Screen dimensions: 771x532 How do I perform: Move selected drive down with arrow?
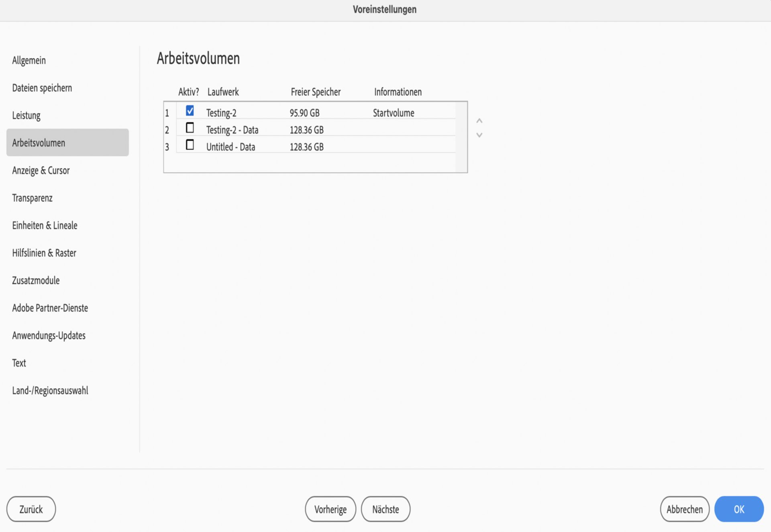[x=479, y=135]
